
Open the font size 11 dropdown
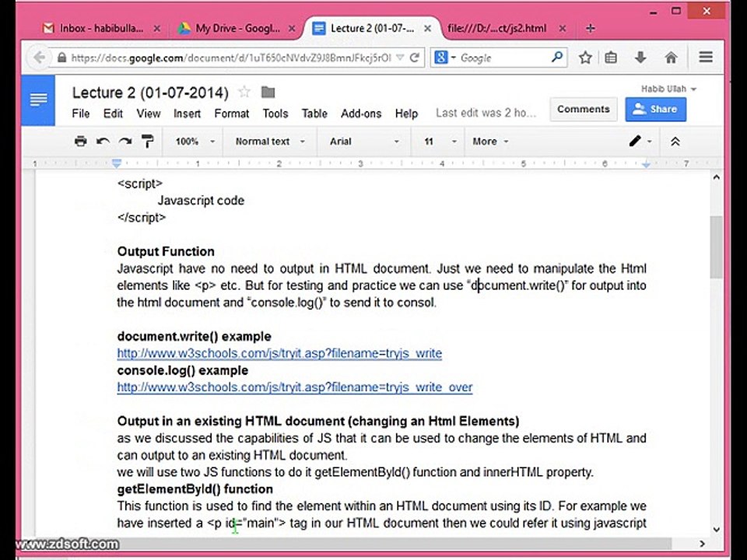(440, 142)
